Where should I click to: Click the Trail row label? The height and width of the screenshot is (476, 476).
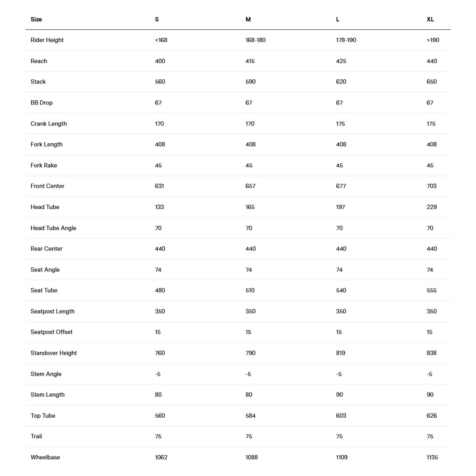click(36, 436)
